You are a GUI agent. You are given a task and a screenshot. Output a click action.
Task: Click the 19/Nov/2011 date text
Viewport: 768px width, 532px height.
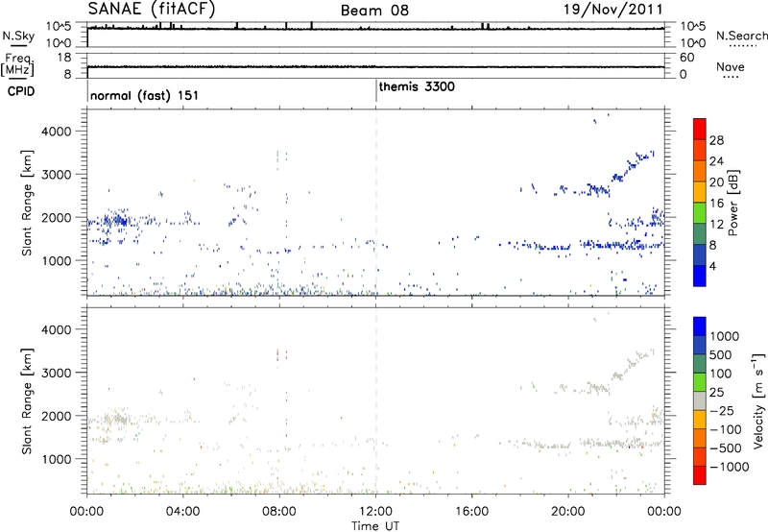(x=613, y=10)
